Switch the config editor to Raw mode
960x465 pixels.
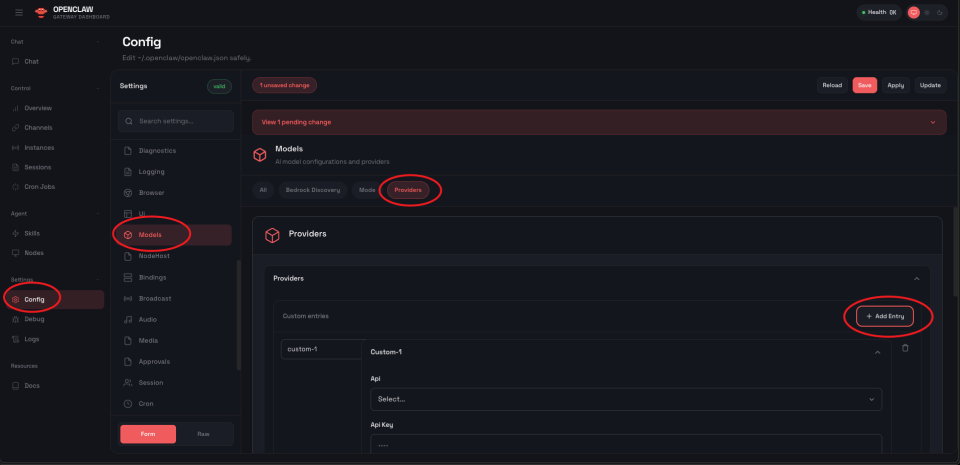tap(204, 433)
